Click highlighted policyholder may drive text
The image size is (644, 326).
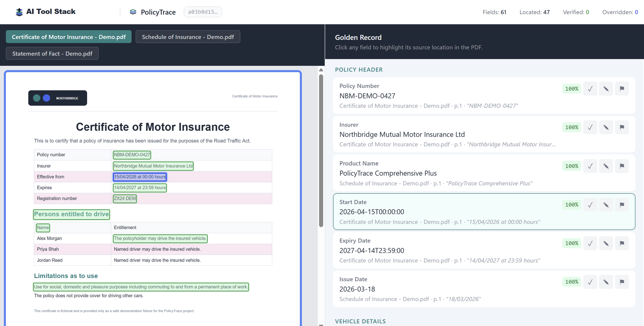click(x=160, y=238)
